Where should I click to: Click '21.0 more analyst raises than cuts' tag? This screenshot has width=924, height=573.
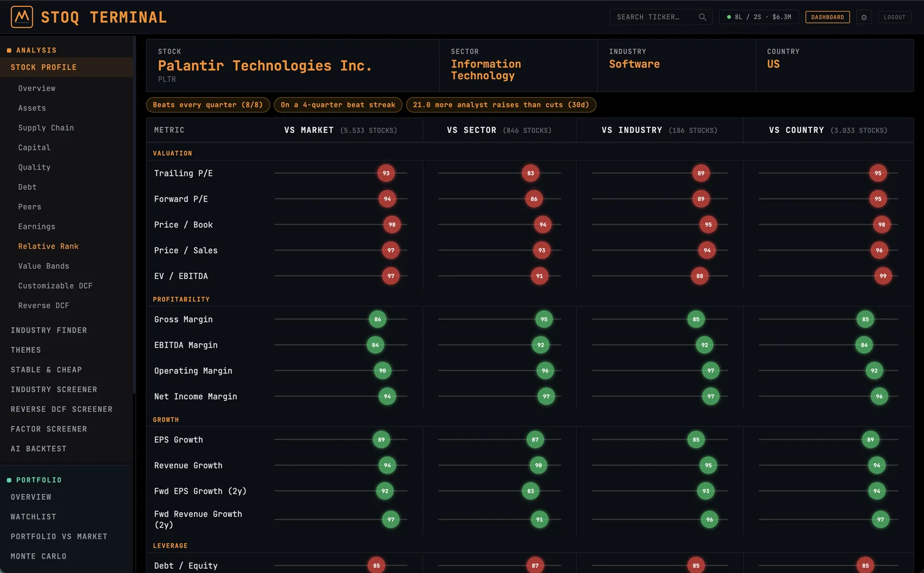coord(501,105)
